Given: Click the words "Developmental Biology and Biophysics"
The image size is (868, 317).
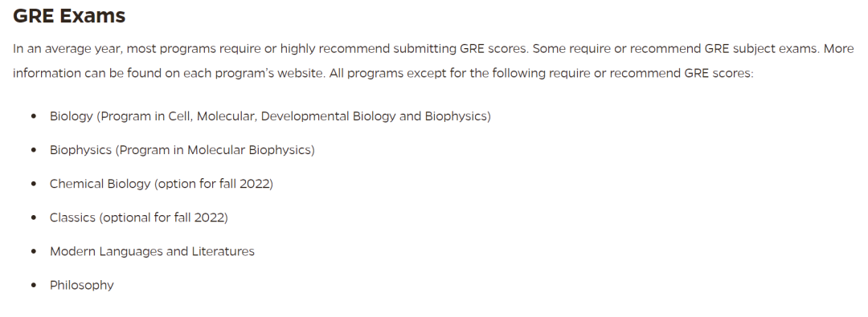Looking at the screenshot, I should pyautogui.click(x=374, y=116).
